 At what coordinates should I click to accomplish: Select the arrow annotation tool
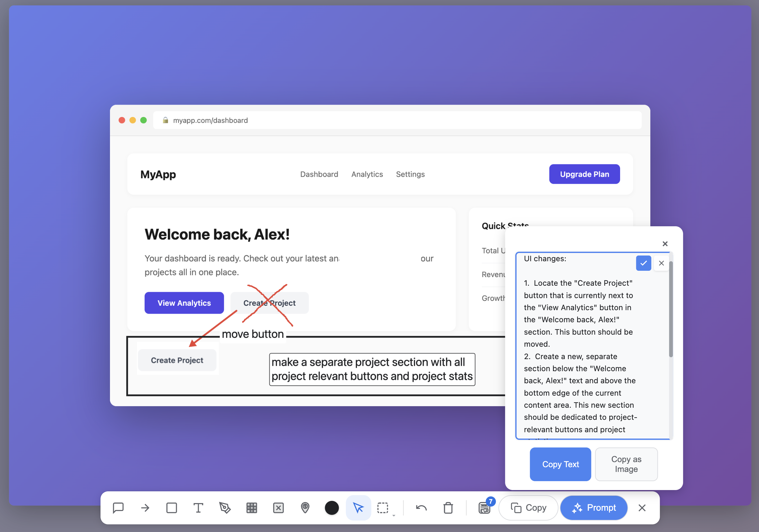145,508
